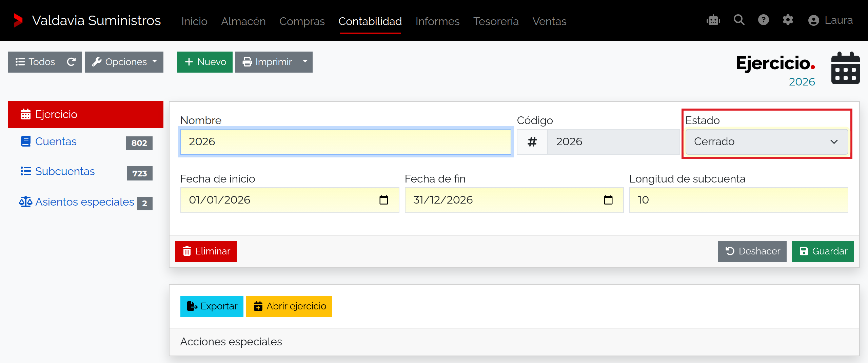Screen dimensions: 868x363
Task: Click the 2026 subtitle under Ejercicio title
Action: (x=802, y=82)
